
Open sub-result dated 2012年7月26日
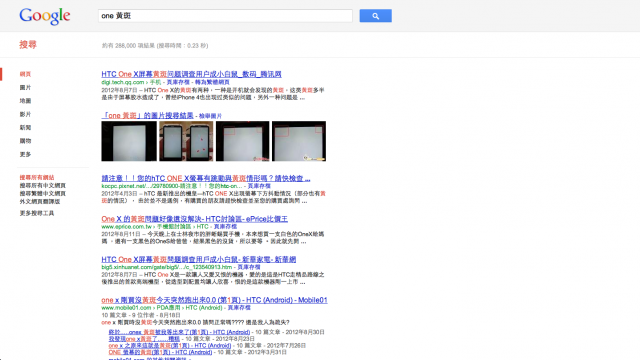pos(170,346)
